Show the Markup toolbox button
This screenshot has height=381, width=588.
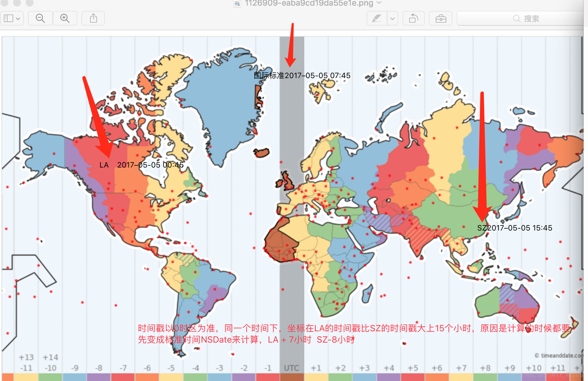(441, 19)
